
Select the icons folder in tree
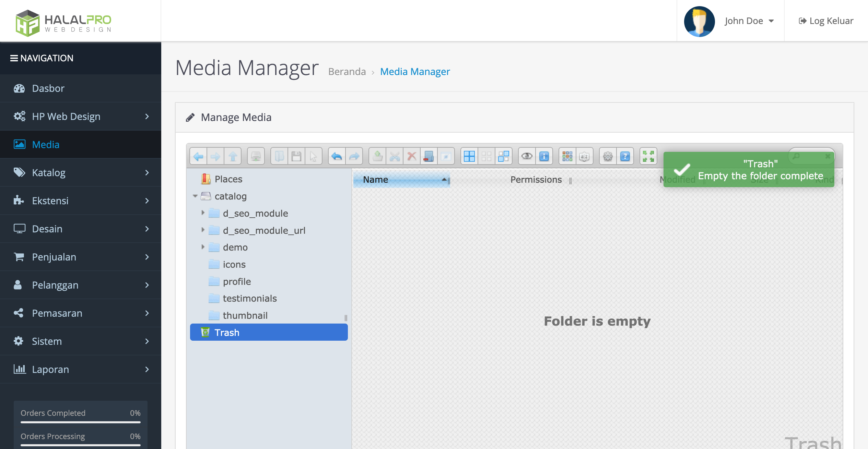[x=269, y=264]
